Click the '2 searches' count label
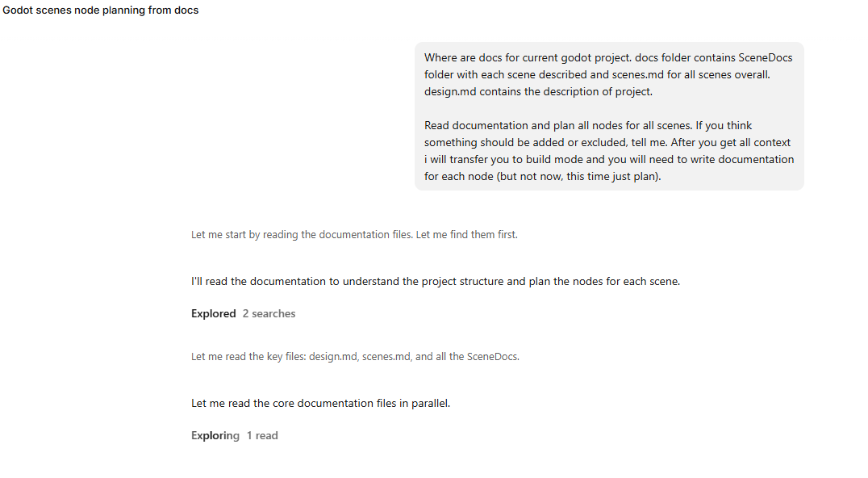Image resolution: width=868 pixels, height=478 pixels. tap(269, 313)
